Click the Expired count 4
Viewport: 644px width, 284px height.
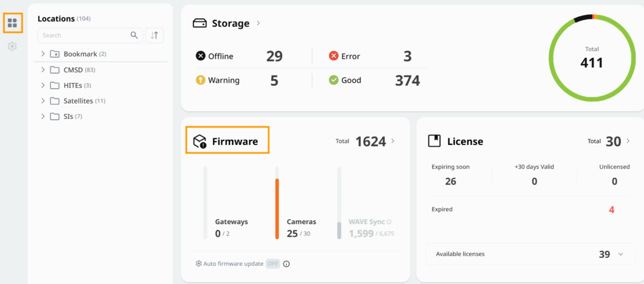coord(612,210)
